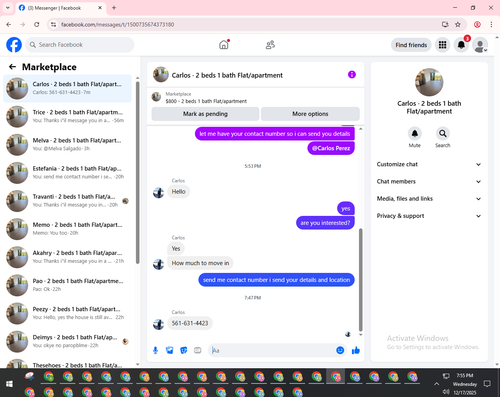Click the 561-631-4423 message bubble

pos(190,323)
